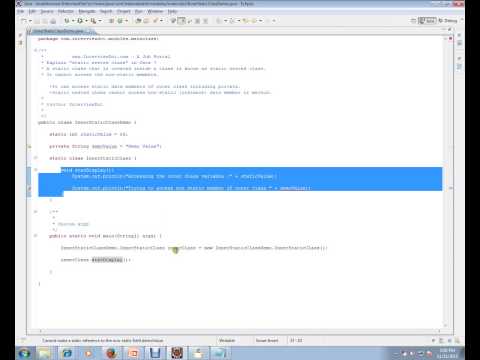Image resolution: width=480 pixels, height=360 pixels.
Task: Open the Navigate menu
Action: 87,11
